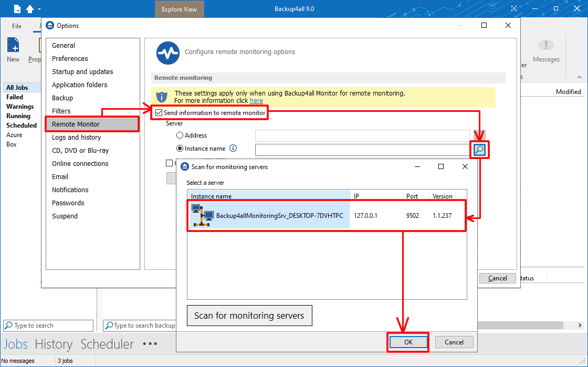Open the Filters options page
Viewport: 588px width, 367px height.
coord(61,111)
